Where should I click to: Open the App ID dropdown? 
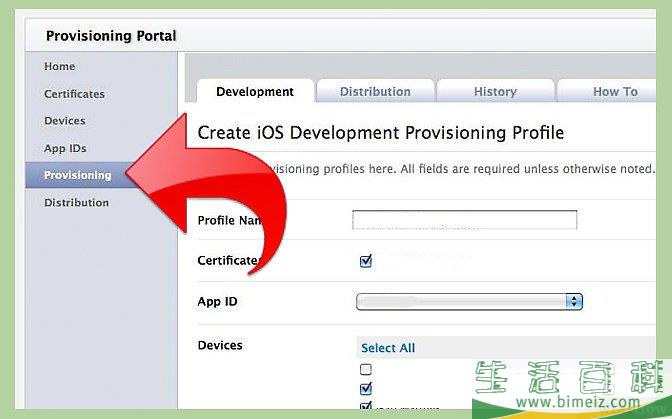coord(469,302)
